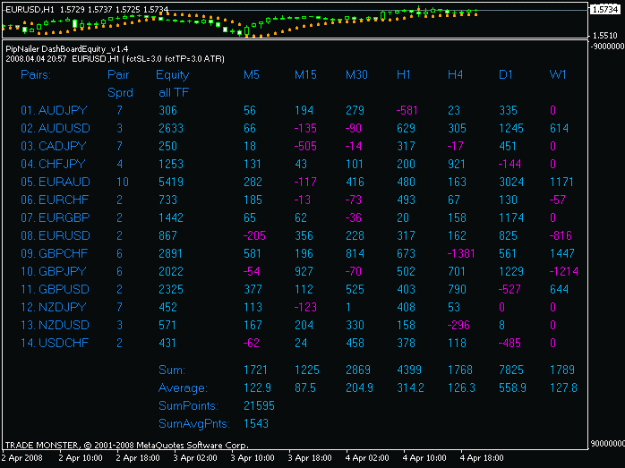Click the PipNailer DashBoardEquity_v1.4 indicator title
Screen dimensions: 625x468
click(67, 49)
